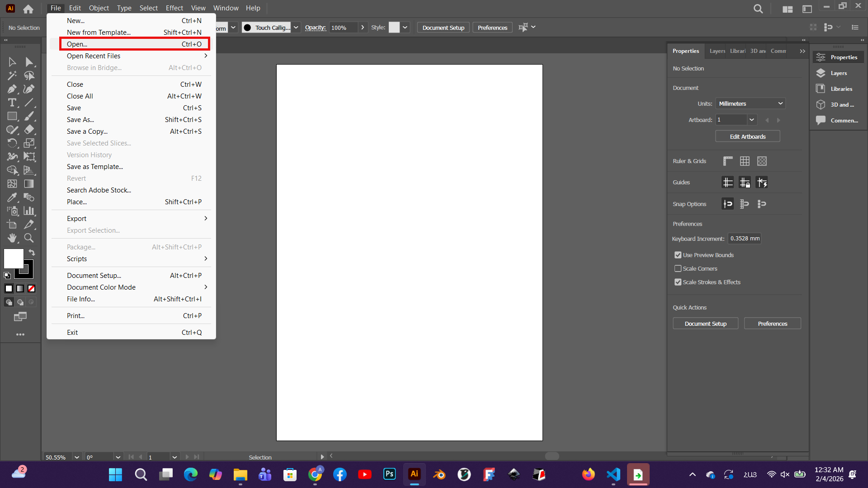Select the Pen tool
This screenshot has height=488, width=868.
12,89
